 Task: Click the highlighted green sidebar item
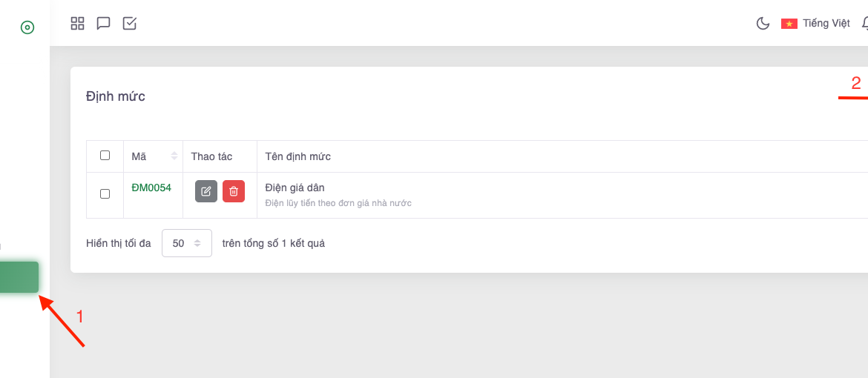pos(19,277)
